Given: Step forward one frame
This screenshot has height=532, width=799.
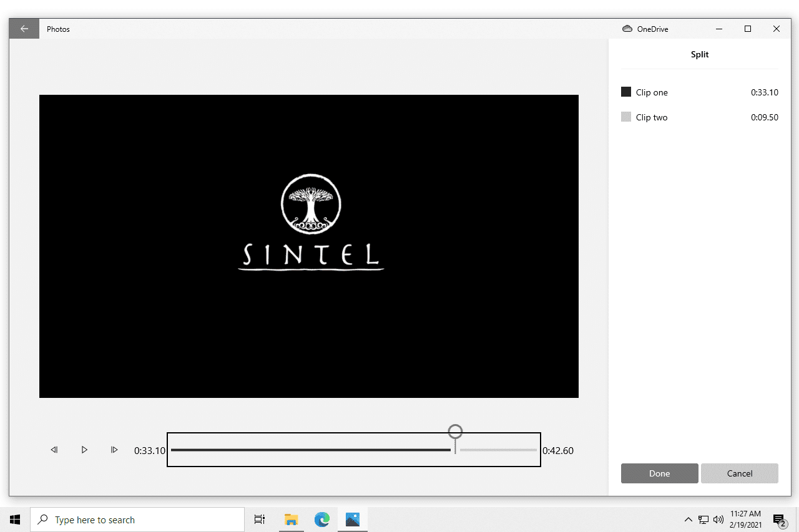Looking at the screenshot, I should point(114,450).
